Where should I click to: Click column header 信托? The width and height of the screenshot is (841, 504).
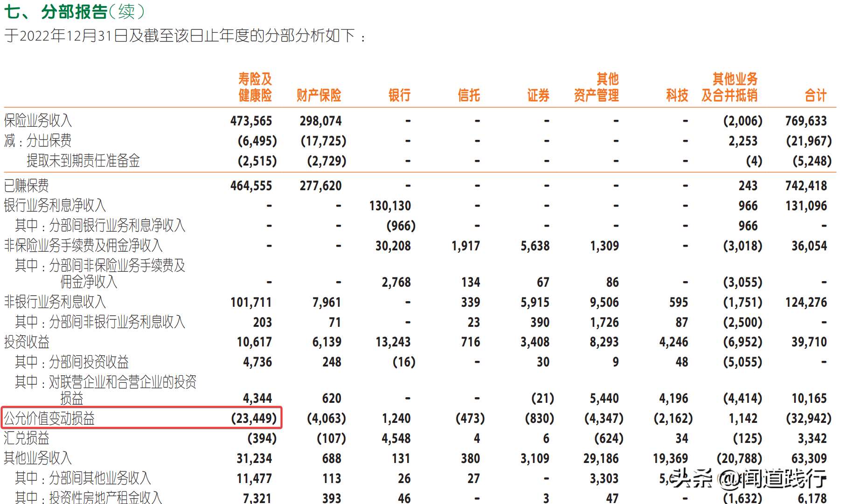[x=469, y=95]
